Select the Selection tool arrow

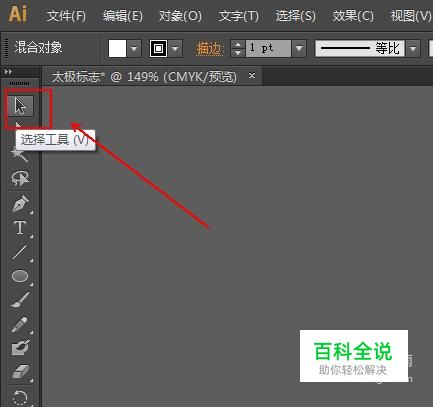click(x=20, y=106)
